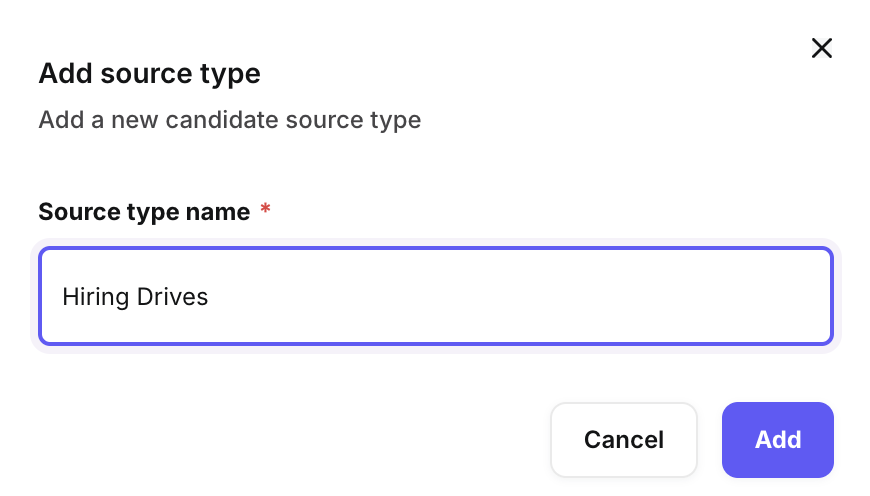Click the "Add source type" heading
870x496 pixels.
click(149, 74)
